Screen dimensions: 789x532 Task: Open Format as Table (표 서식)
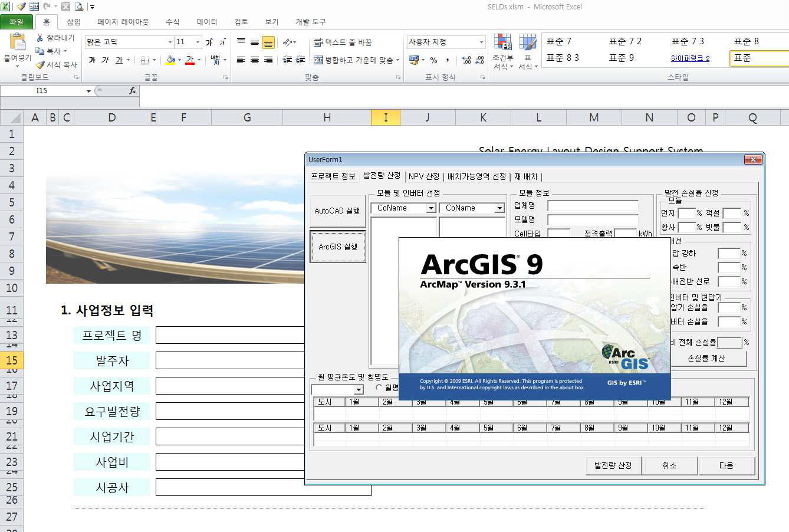click(527, 52)
